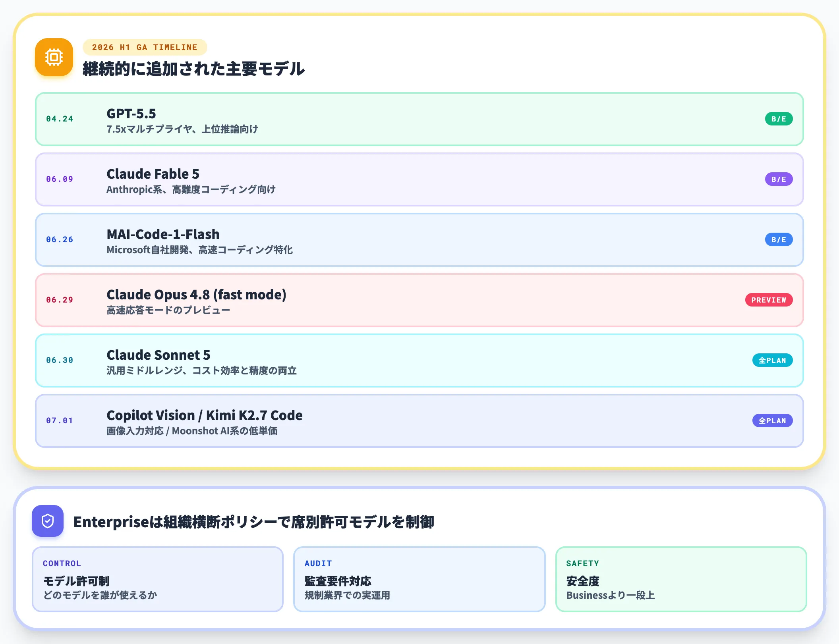Click the red PREVIEW badge
This screenshot has width=839, height=644.
click(769, 300)
